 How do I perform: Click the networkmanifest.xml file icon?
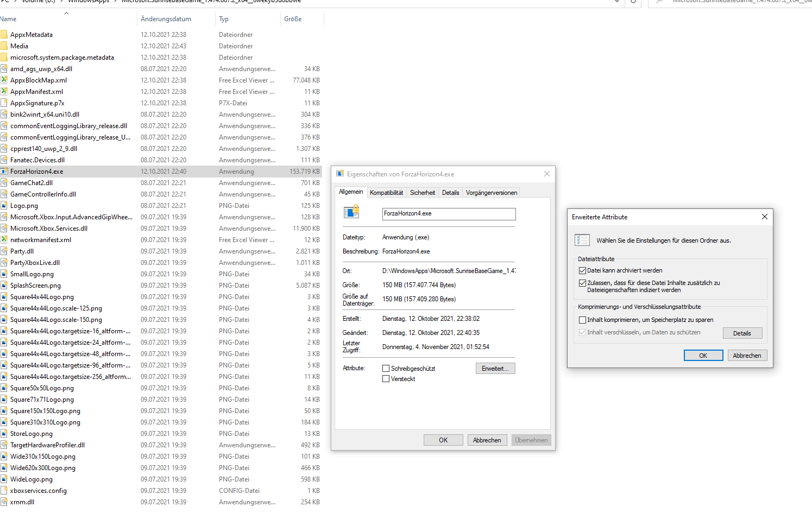[x=4, y=240]
